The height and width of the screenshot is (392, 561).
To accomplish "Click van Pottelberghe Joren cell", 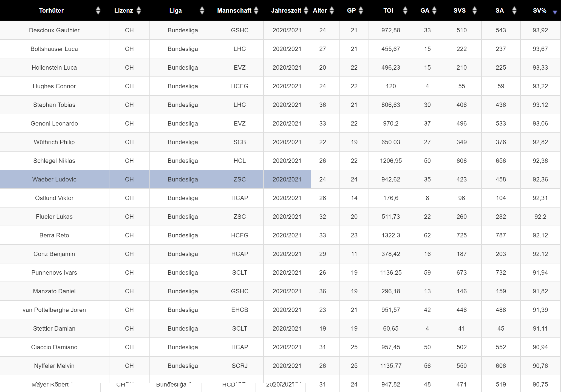I will point(54,310).
